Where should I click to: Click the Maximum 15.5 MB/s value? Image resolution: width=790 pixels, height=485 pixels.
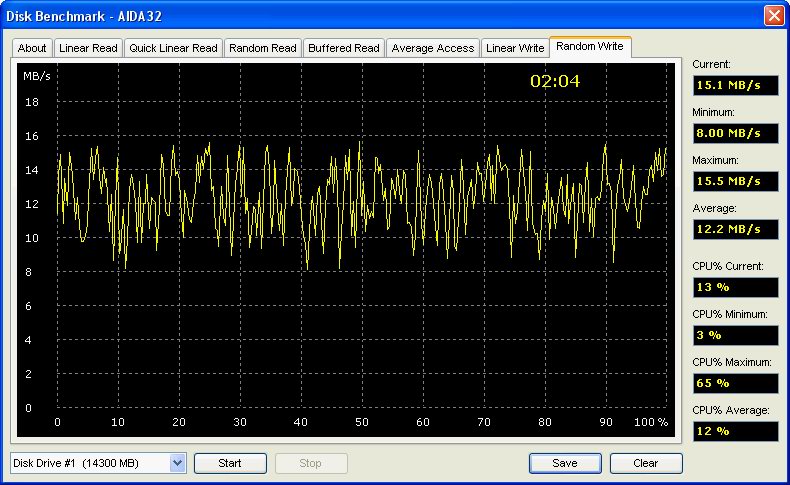click(x=736, y=181)
